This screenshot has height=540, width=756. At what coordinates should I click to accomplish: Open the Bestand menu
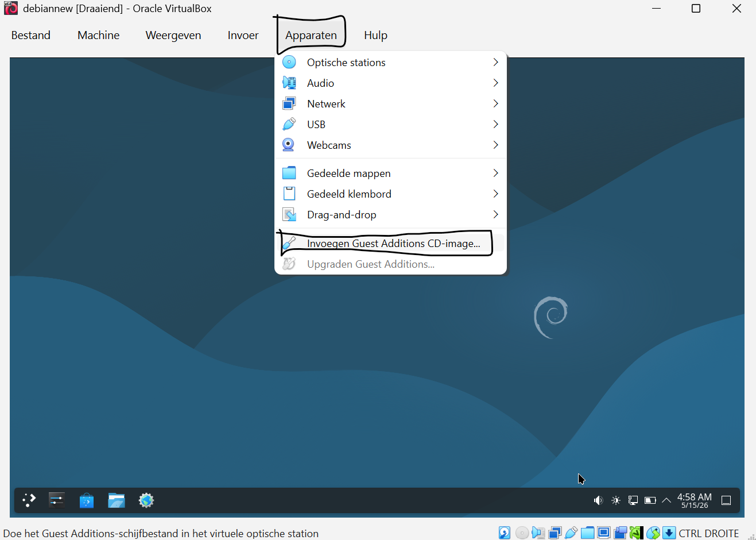point(31,35)
